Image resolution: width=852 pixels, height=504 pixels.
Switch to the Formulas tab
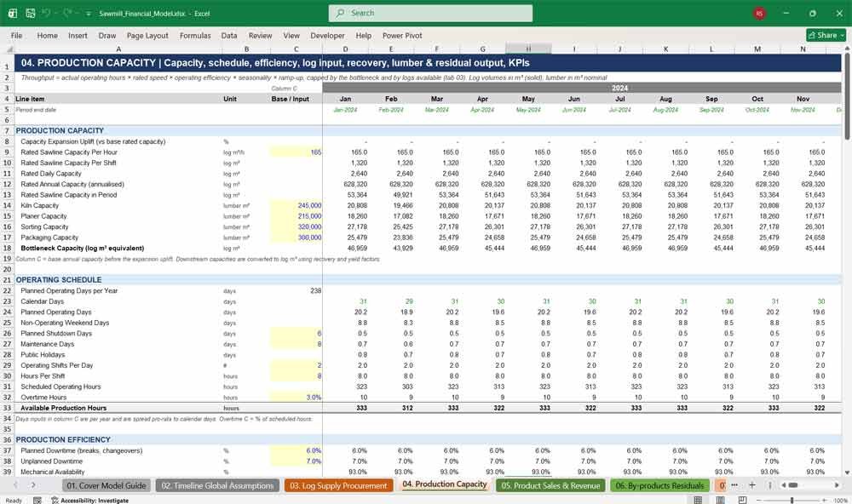[x=195, y=35]
